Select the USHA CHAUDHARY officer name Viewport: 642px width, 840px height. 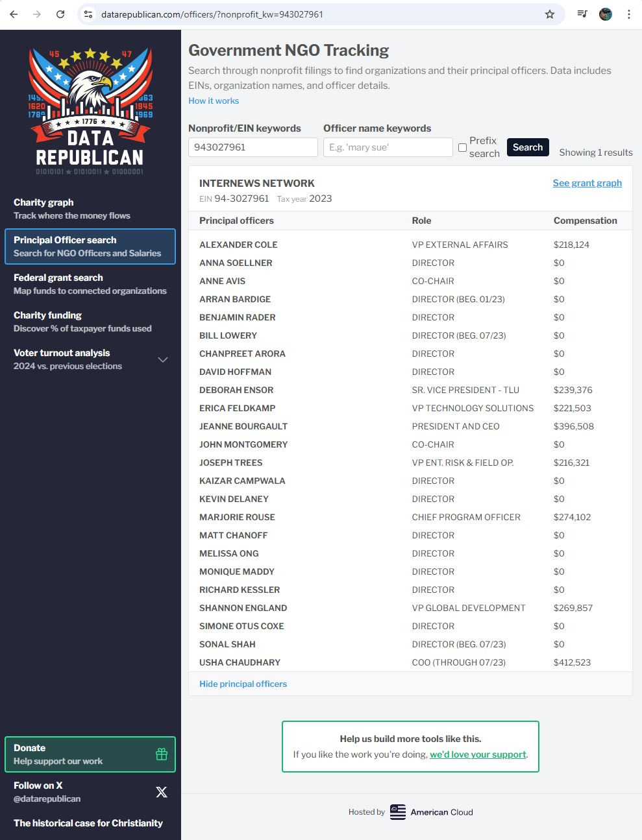pyautogui.click(x=240, y=662)
